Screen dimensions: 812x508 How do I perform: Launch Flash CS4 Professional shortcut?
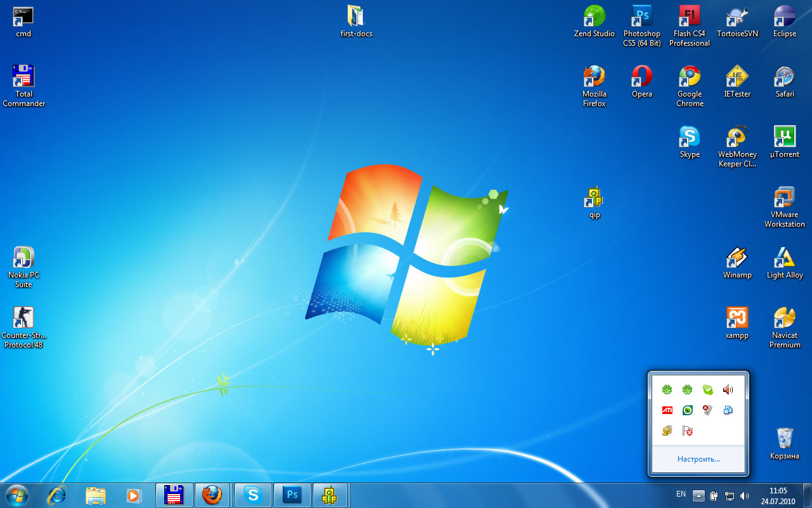690,27
